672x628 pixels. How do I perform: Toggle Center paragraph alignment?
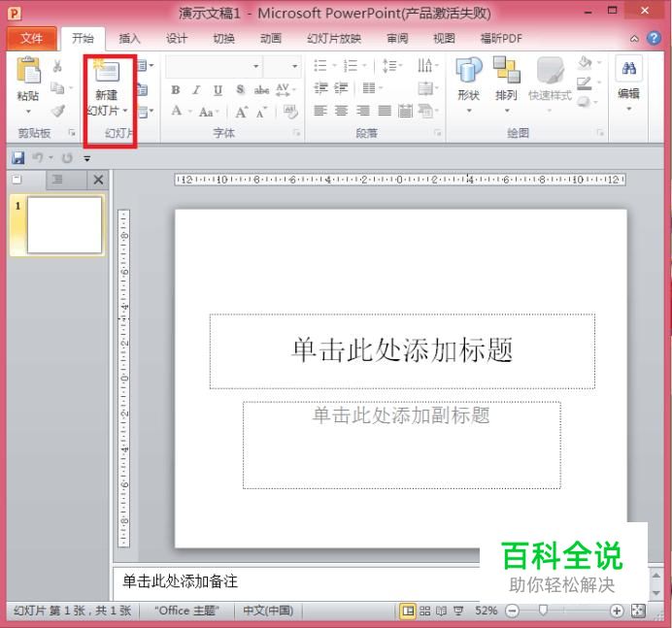341,111
